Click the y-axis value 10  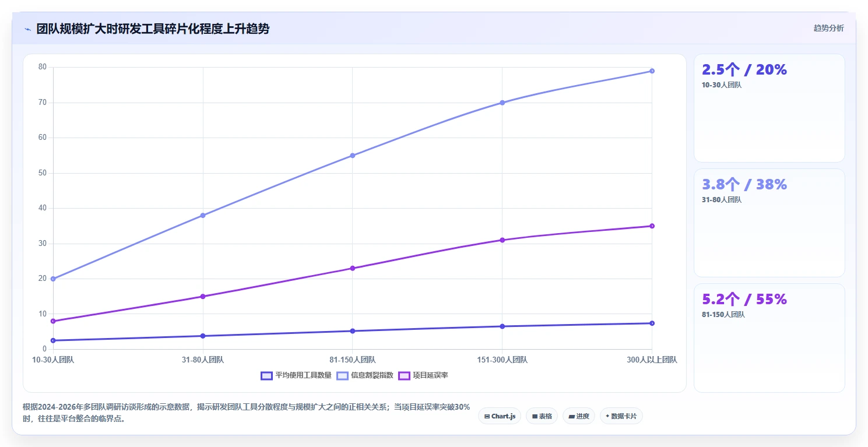43,314
